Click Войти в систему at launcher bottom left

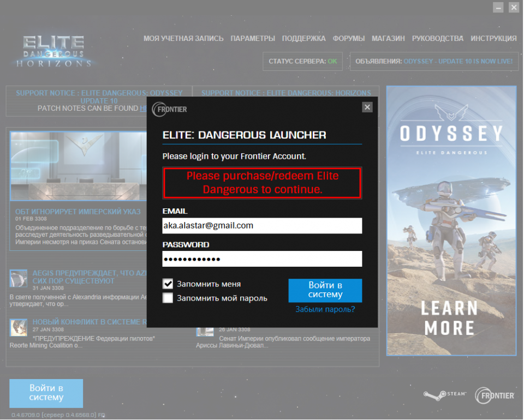coord(46,393)
